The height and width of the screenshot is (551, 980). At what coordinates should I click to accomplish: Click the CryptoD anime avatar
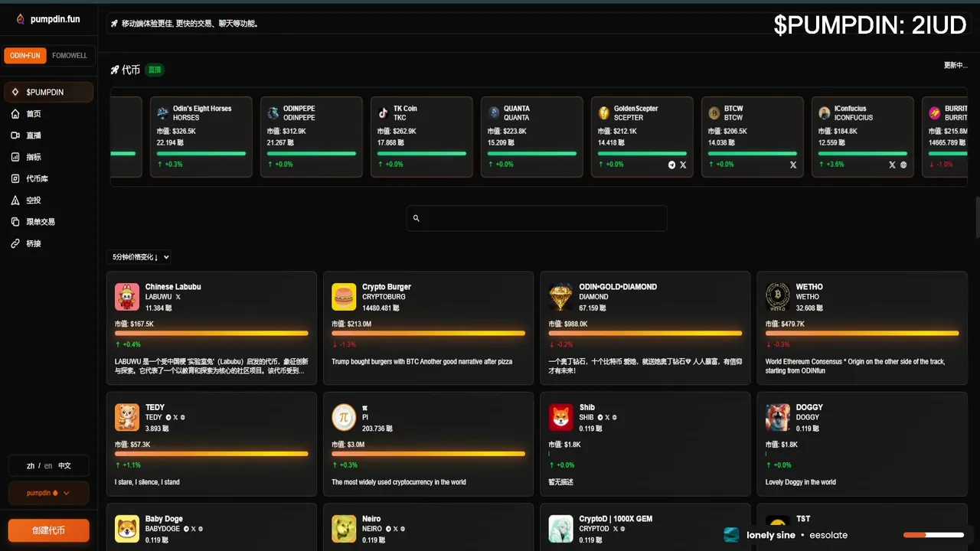[561, 529]
